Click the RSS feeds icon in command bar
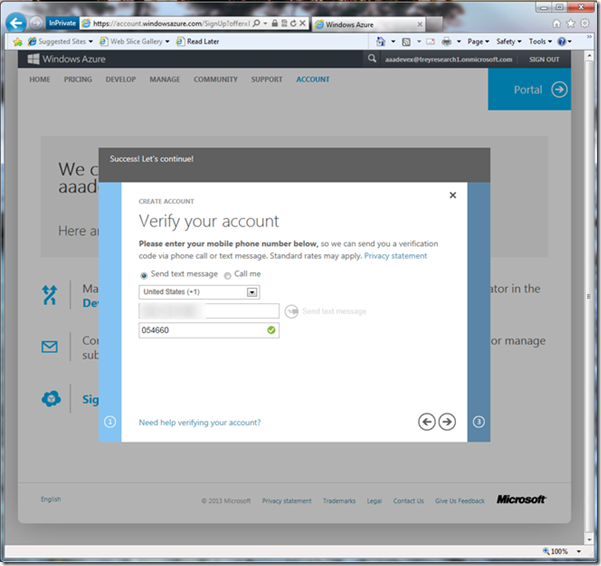Image resolution: width=601 pixels, height=566 pixels. (x=406, y=42)
